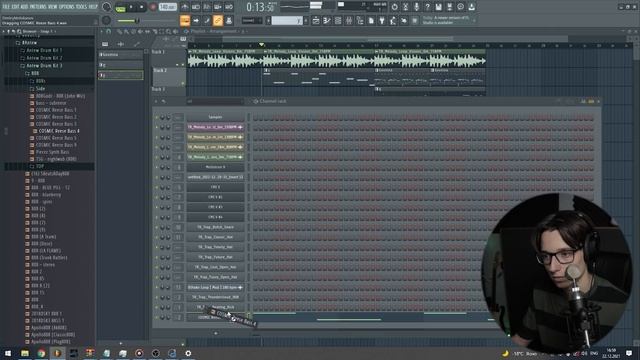Open the Playlist view icon
Screen dimensions: 640x360
click(x=316, y=20)
